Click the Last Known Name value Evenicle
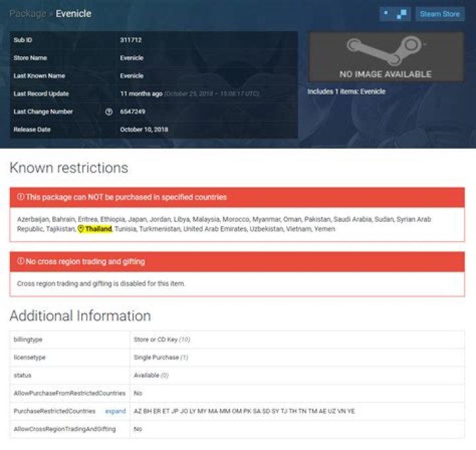This screenshot has width=476, height=450. point(132,76)
